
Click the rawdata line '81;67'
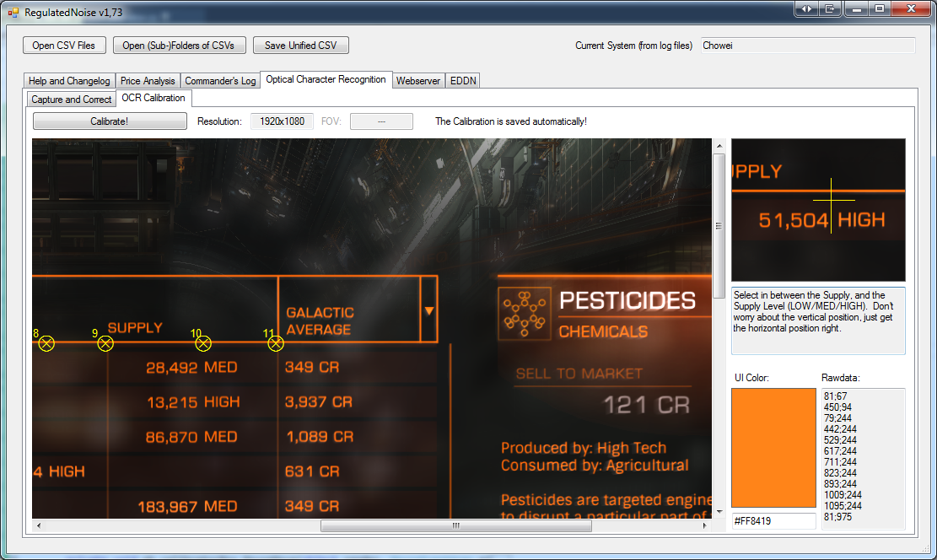coord(836,396)
